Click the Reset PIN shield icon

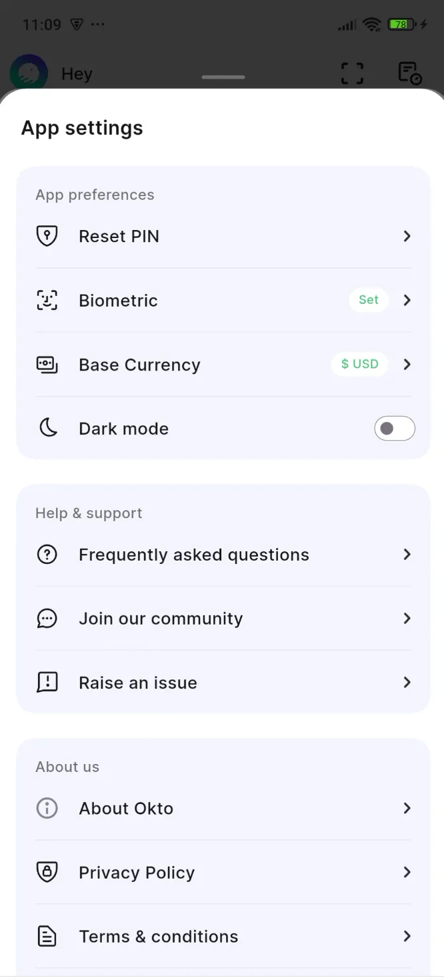click(x=47, y=236)
